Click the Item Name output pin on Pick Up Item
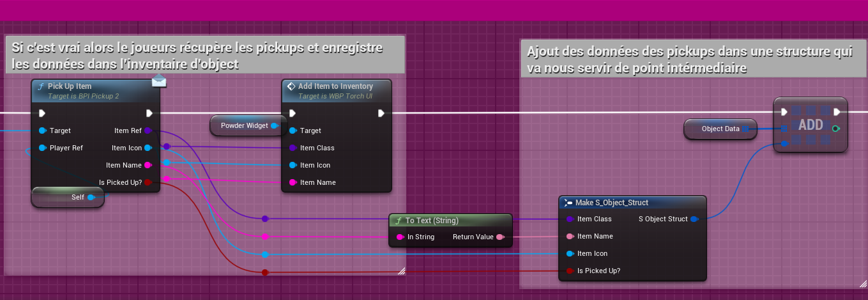This screenshot has height=300, width=868. tap(148, 165)
